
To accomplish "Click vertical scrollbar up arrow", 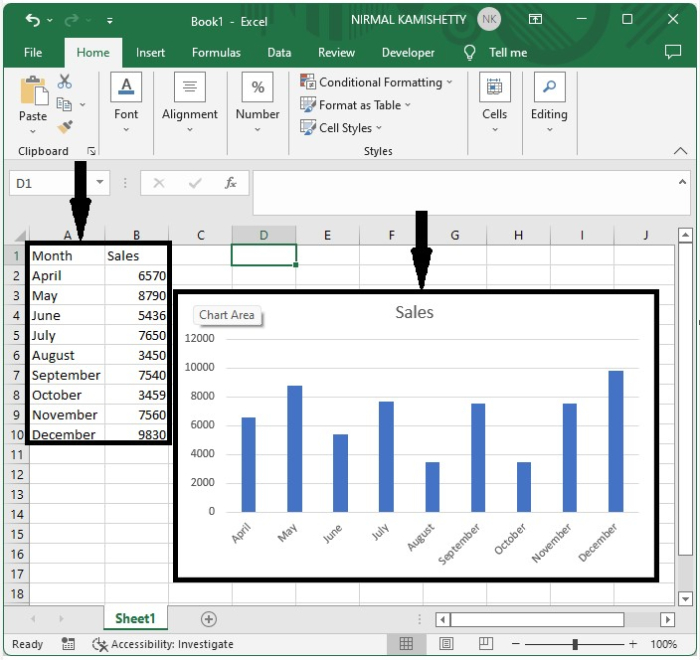I will pyautogui.click(x=685, y=235).
